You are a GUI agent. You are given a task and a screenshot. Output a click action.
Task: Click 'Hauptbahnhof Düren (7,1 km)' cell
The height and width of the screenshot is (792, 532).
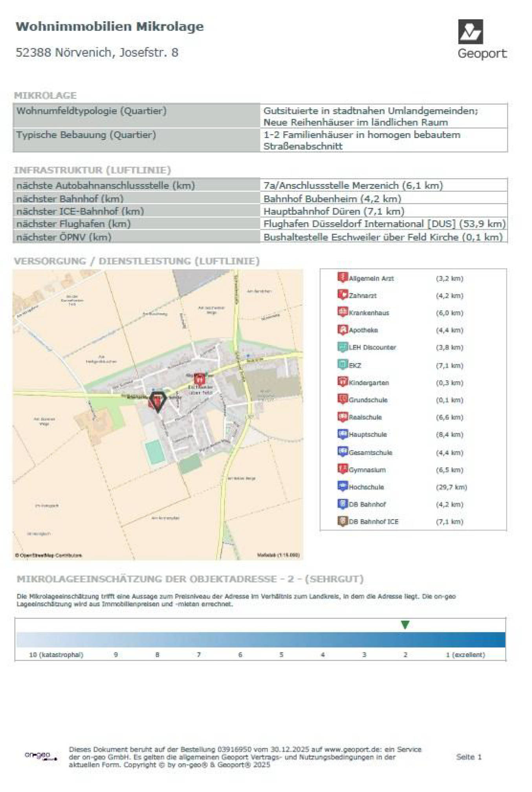[383, 211]
